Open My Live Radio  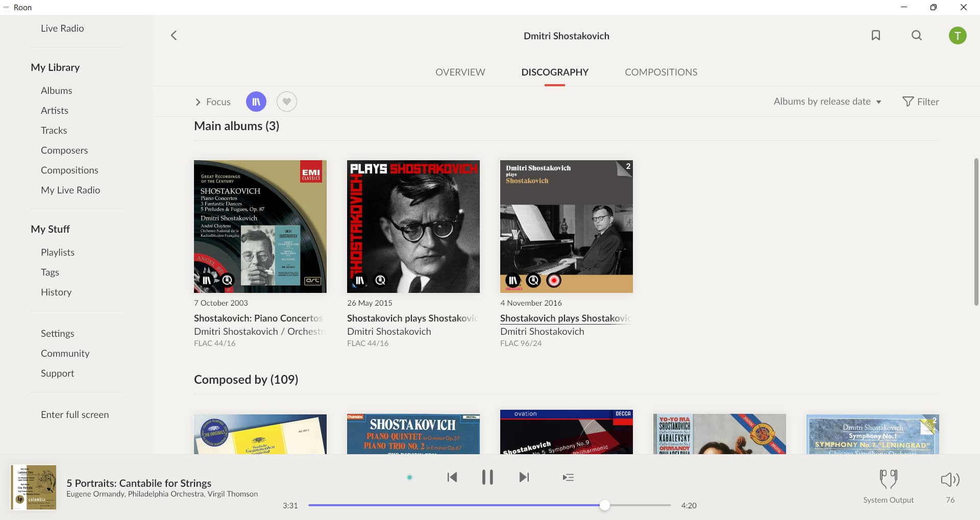pyautogui.click(x=70, y=190)
